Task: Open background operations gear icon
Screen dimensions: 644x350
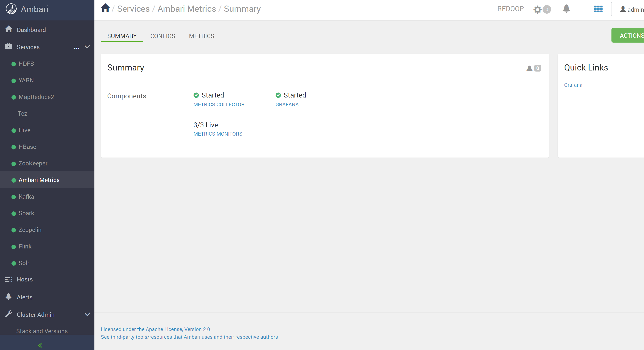Action: coord(537,10)
